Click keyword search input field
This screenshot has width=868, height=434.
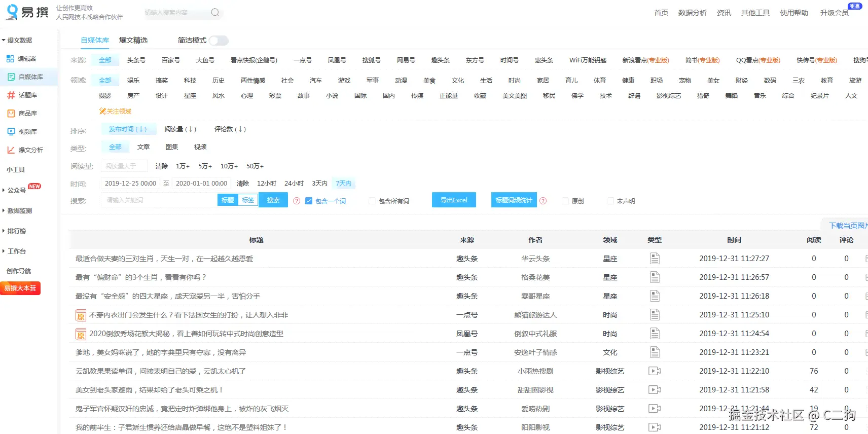click(x=159, y=200)
